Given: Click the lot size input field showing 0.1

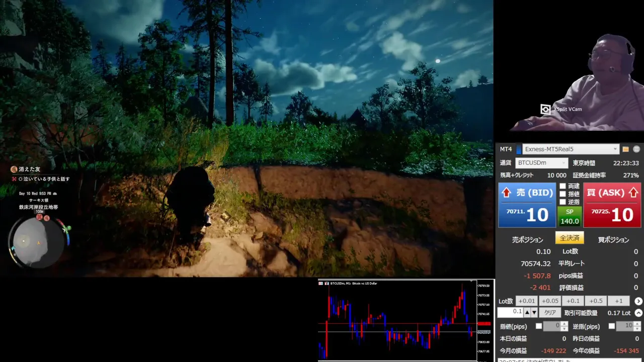Looking at the screenshot, I should tap(510, 312).
